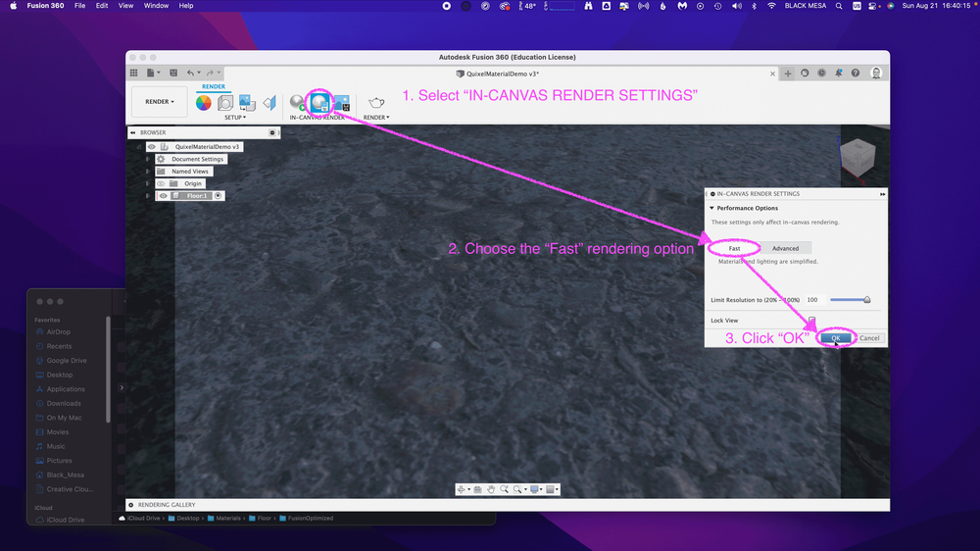Choose the Fast rendering option

(734, 248)
